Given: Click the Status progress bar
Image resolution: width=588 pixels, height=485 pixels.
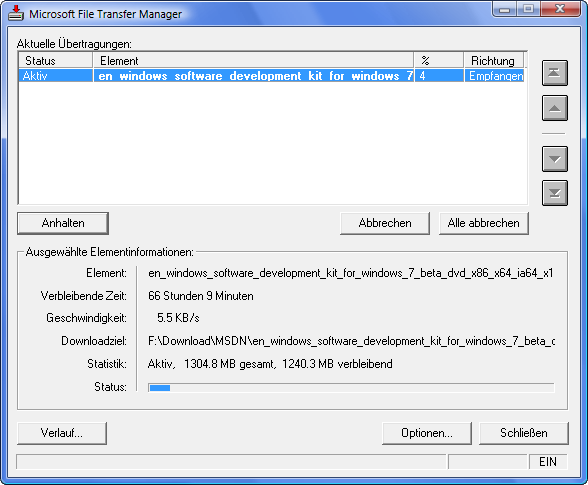Looking at the screenshot, I should click(351, 388).
